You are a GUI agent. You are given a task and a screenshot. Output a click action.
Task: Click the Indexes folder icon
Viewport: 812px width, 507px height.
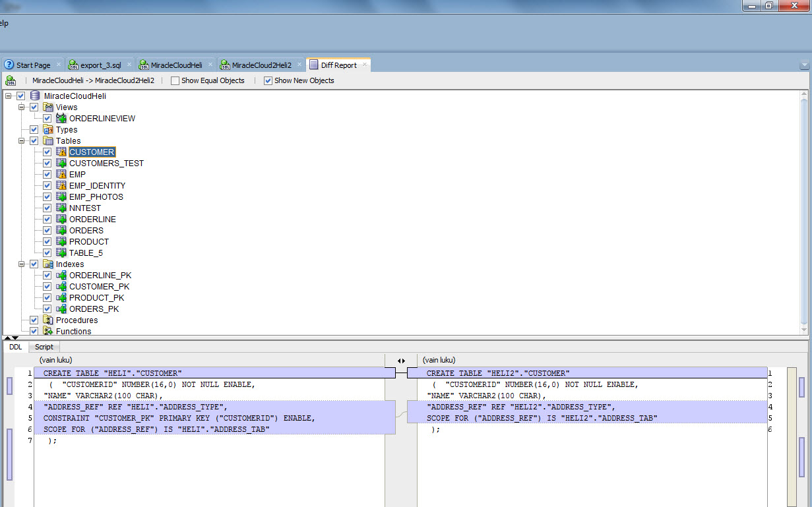48,264
